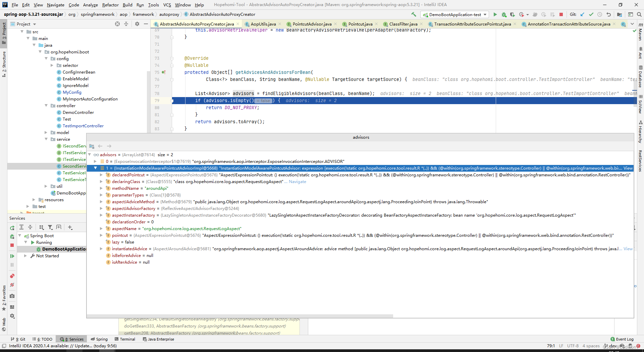Open the Analyze menu
Viewport: 644px width, 352px height.
90,5
